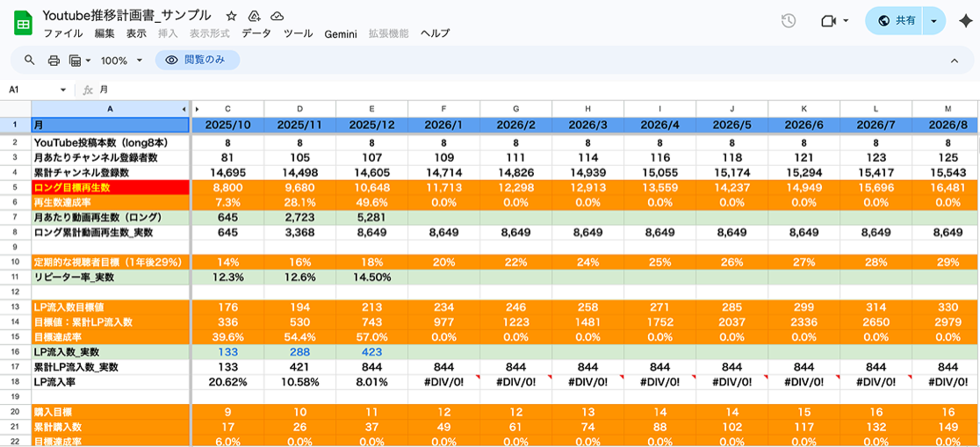Open the move-to-folder icon by the title
The width and height of the screenshot is (980, 447).
pyautogui.click(x=254, y=16)
